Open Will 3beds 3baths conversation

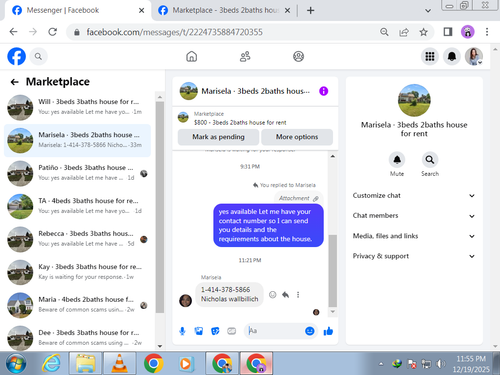click(77, 107)
